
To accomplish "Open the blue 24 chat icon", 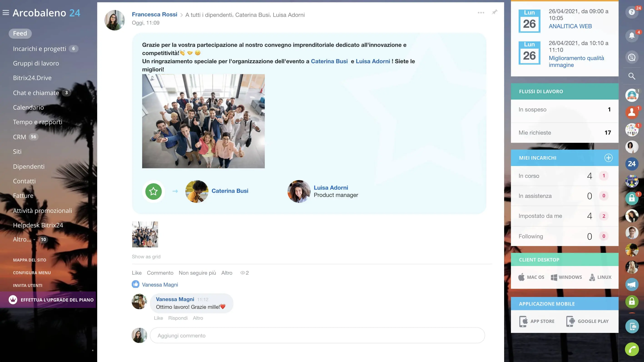I will tap(632, 164).
